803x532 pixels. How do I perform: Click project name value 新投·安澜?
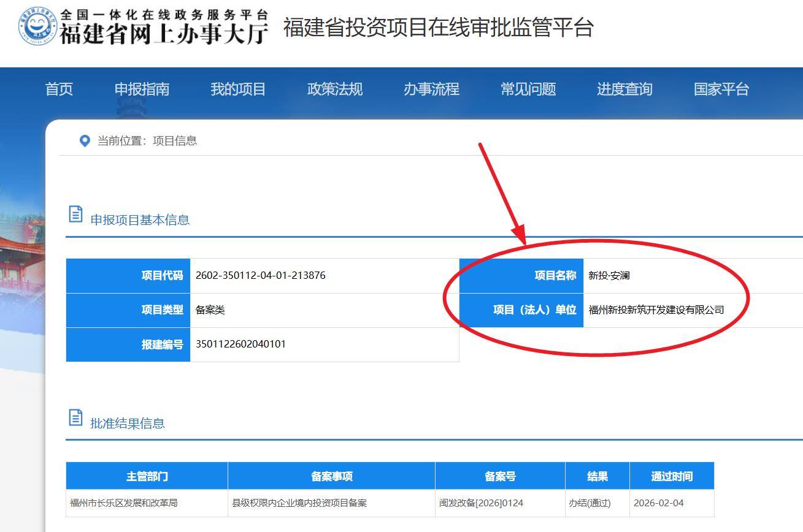609,276
